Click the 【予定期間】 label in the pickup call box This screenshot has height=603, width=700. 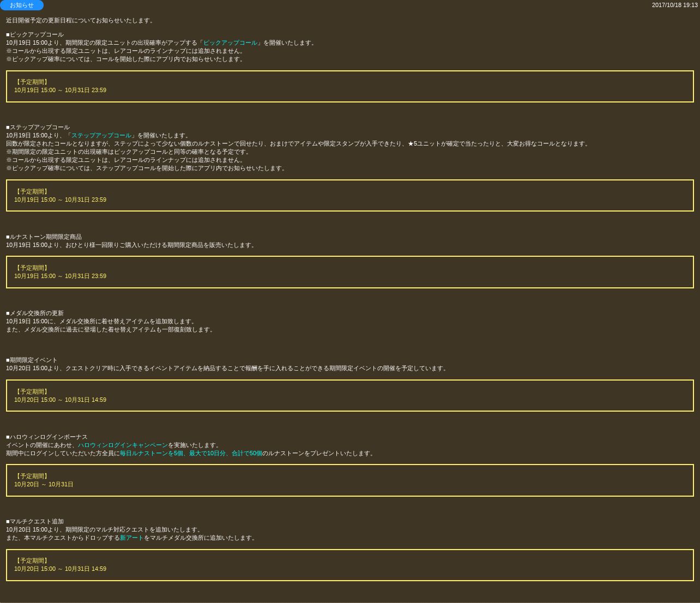coord(32,82)
